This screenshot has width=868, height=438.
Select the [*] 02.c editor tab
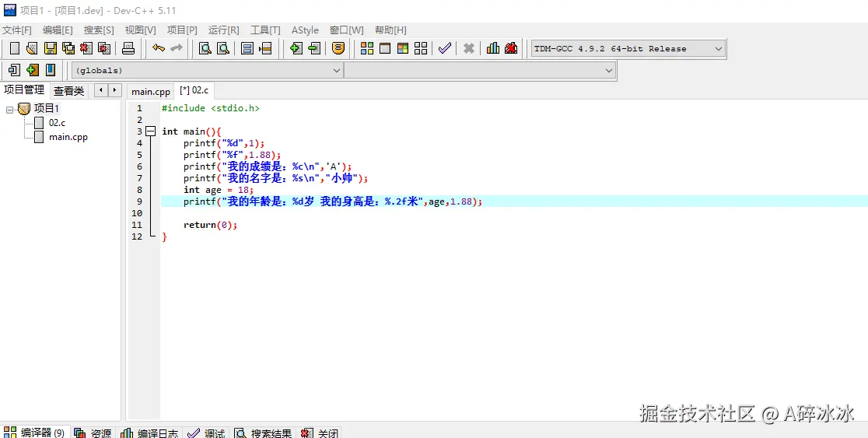tap(194, 90)
